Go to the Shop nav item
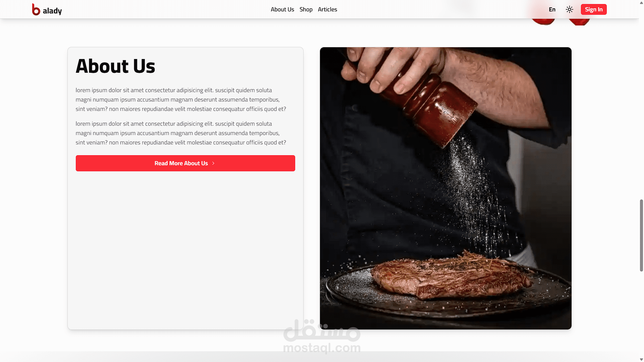This screenshot has width=644, height=362. coord(306,9)
